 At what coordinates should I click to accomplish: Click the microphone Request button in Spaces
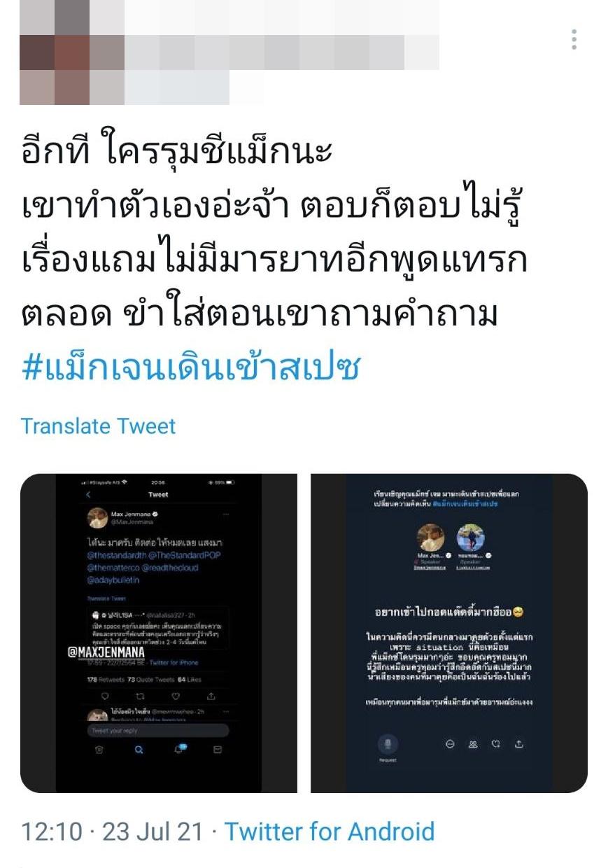pos(388,746)
